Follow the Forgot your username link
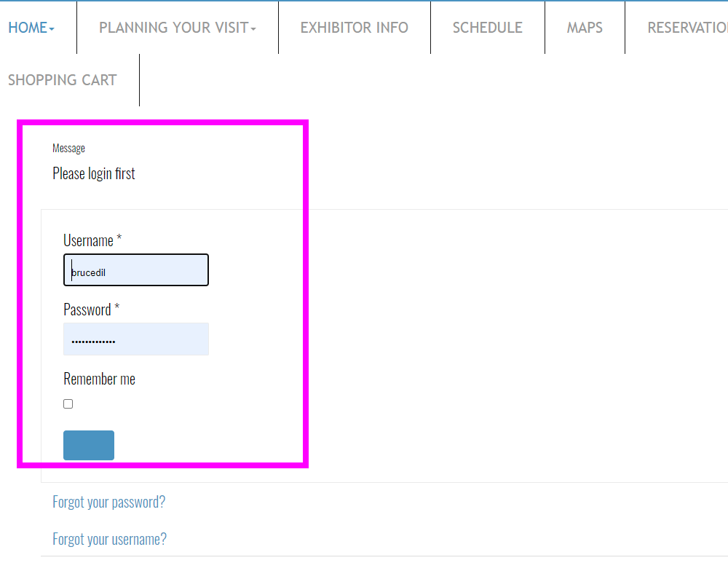Image resolution: width=728 pixels, height=563 pixels. [109, 539]
